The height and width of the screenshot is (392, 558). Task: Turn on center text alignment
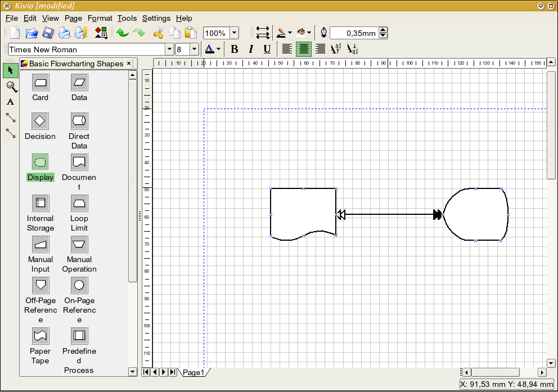pos(304,49)
